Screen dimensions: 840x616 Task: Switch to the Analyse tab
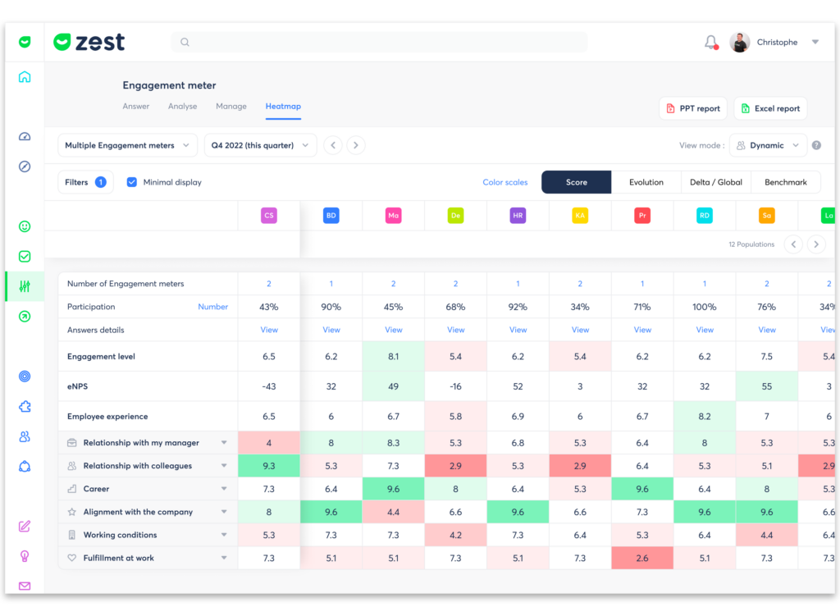[x=182, y=107]
